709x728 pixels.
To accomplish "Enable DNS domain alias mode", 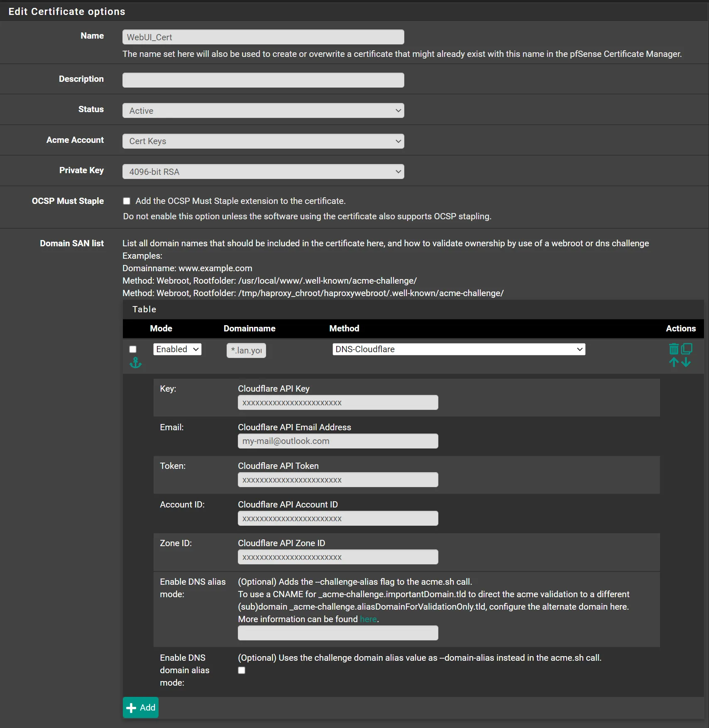I will click(241, 670).
